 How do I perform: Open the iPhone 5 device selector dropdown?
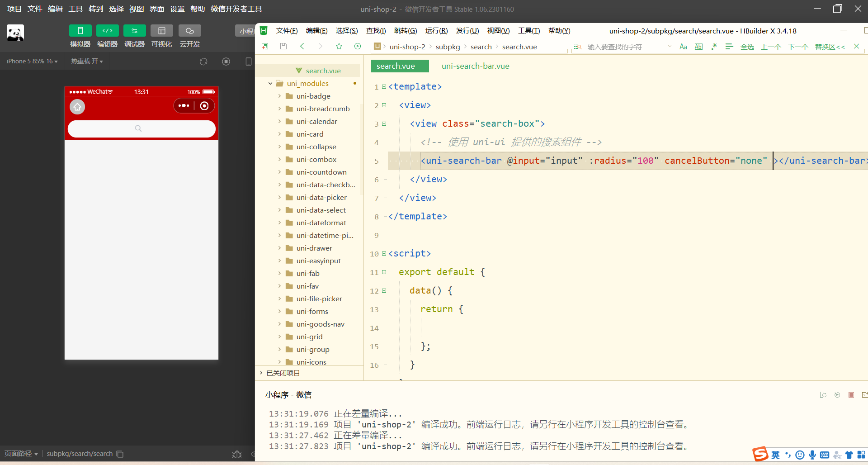coord(31,61)
